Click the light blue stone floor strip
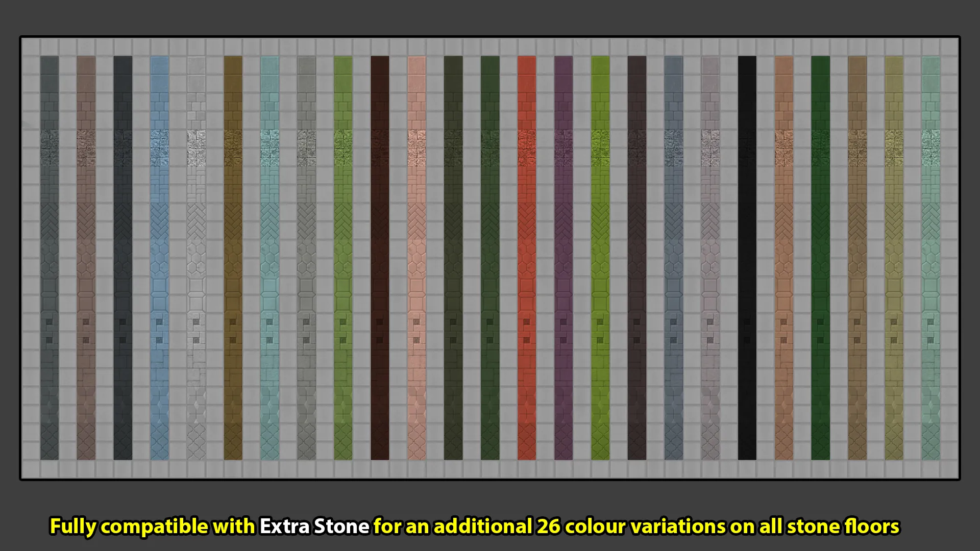 coord(159,258)
